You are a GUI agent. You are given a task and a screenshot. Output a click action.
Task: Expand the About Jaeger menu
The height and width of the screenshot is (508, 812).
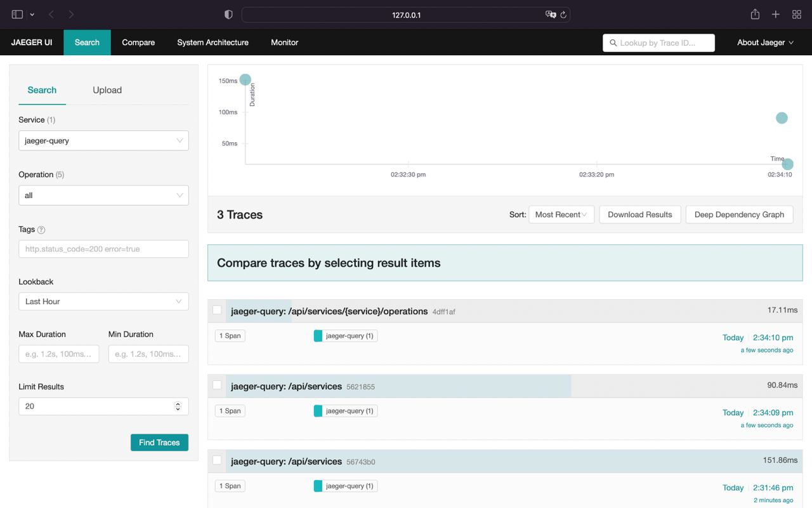(x=765, y=43)
